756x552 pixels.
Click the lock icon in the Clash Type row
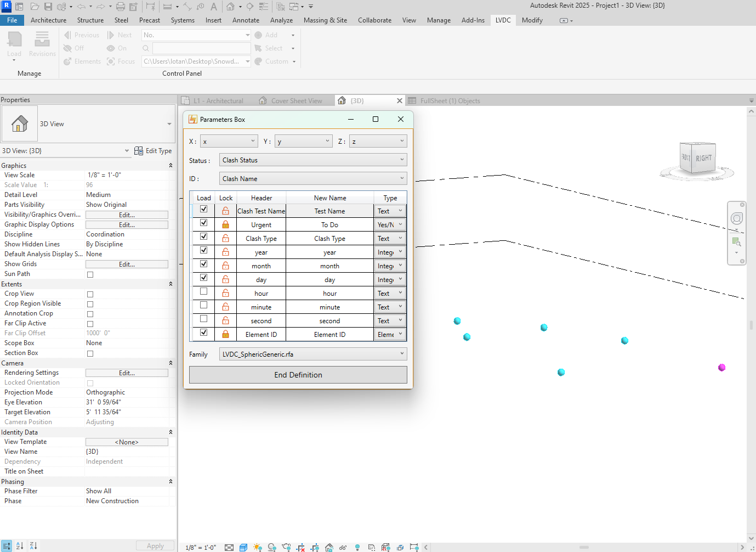(x=225, y=238)
